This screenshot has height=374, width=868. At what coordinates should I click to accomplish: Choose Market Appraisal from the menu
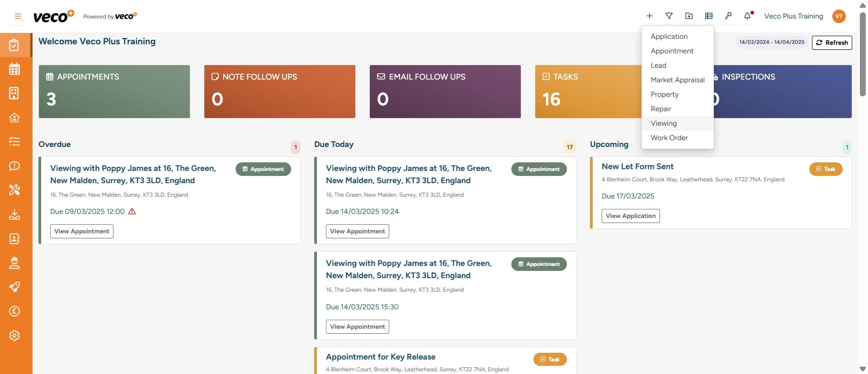(x=677, y=80)
